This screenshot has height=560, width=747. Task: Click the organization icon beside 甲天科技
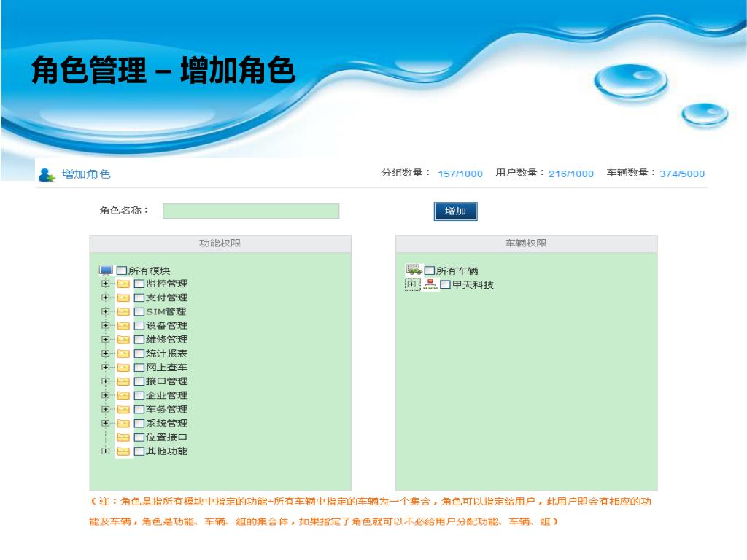(x=430, y=284)
